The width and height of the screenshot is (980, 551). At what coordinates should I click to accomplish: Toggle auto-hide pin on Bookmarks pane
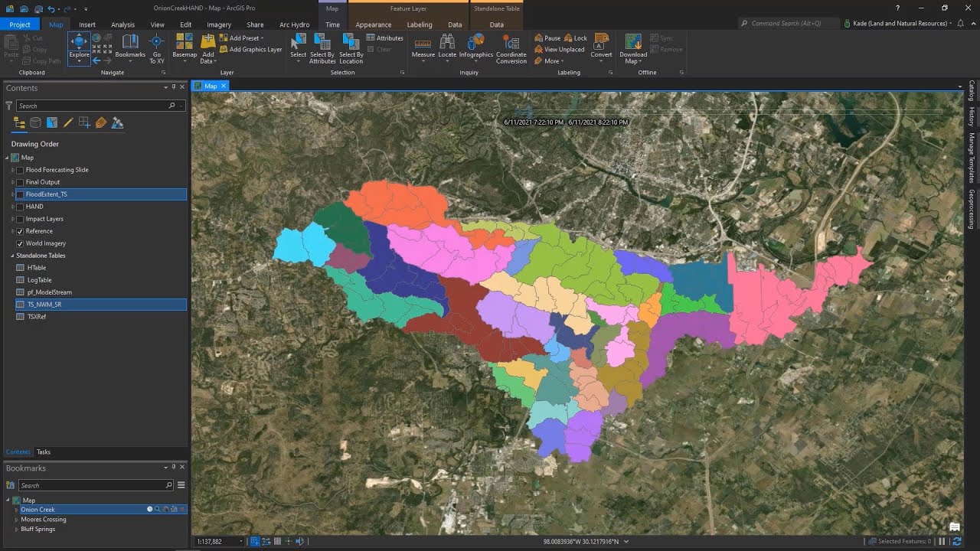(174, 468)
